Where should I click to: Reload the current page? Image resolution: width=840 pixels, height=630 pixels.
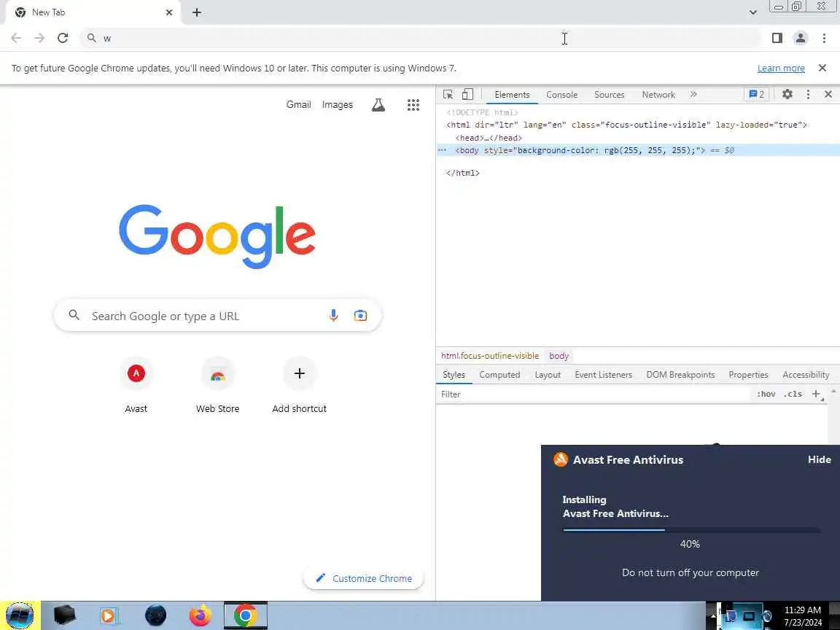click(63, 38)
